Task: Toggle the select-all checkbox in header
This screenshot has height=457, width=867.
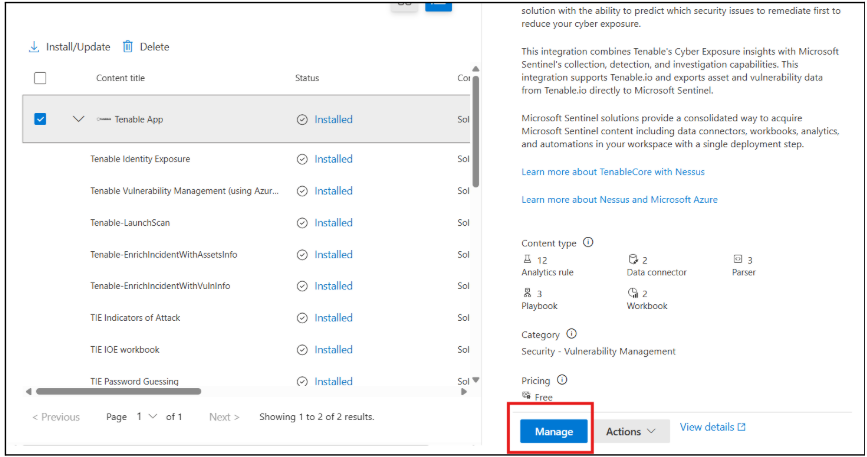Action: pos(40,78)
